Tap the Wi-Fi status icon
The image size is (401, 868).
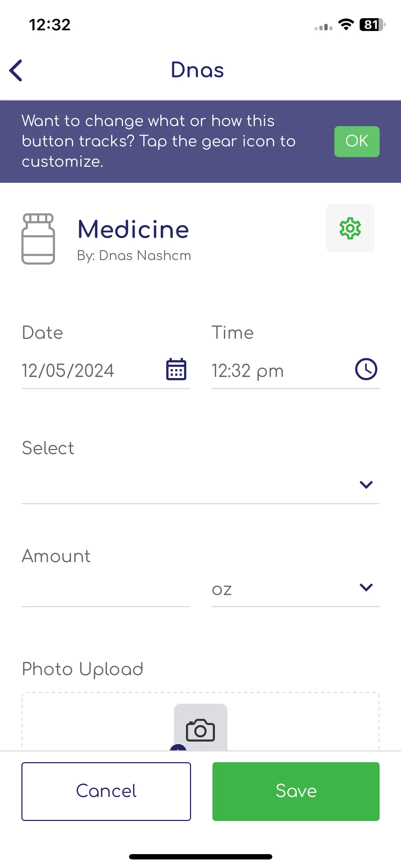345,25
